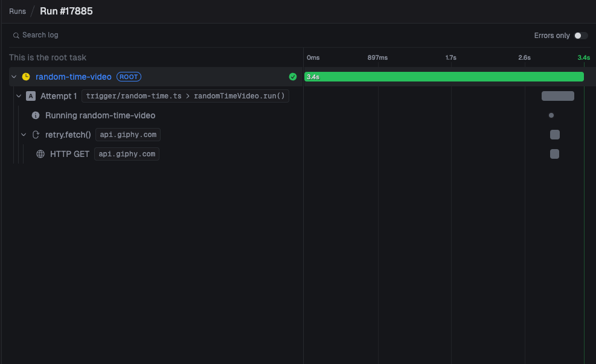Image resolution: width=596 pixels, height=364 pixels.
Task: Click the Attempt 1 gray timeline bar
Action: point(557,96)
